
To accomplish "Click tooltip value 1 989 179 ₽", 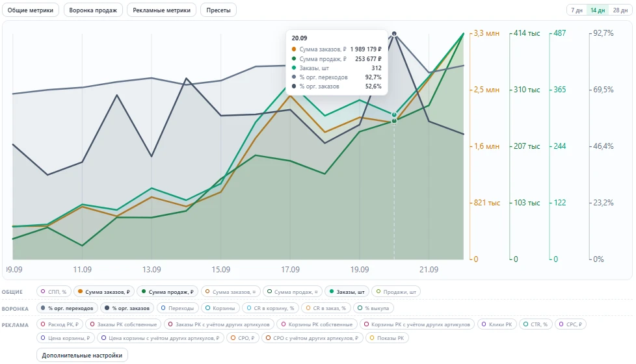I will (366, 49).
